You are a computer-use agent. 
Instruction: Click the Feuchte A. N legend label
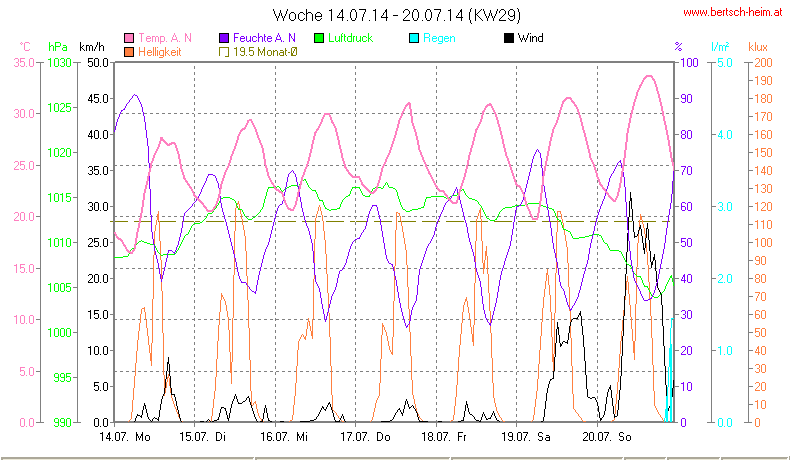click(264, 38)
